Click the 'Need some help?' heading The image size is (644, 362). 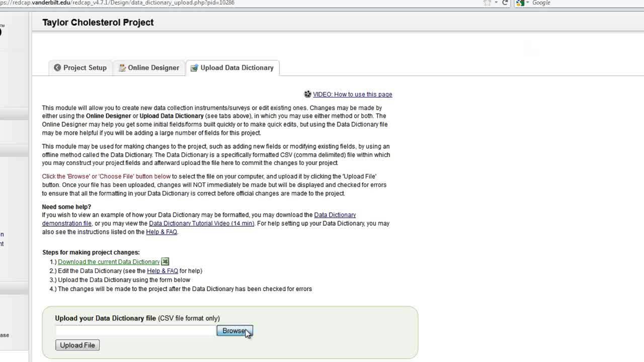click(66, 207)
